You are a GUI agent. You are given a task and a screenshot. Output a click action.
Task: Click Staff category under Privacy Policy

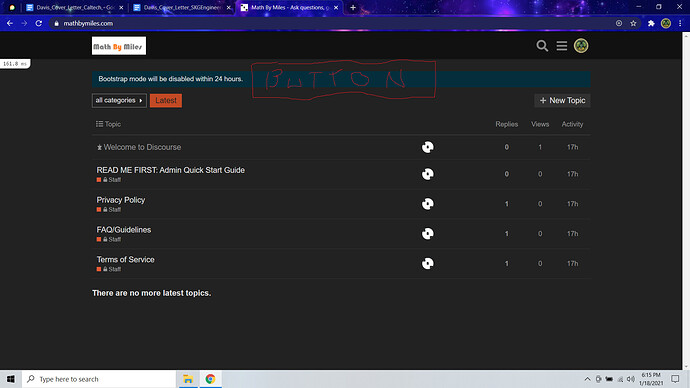[x=109, y=209]
